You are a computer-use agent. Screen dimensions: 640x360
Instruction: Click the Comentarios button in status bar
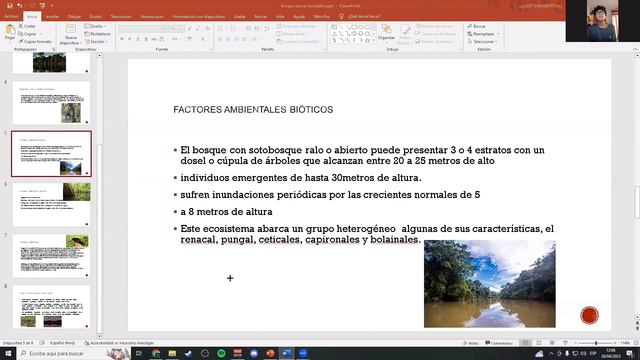(499, 343)
